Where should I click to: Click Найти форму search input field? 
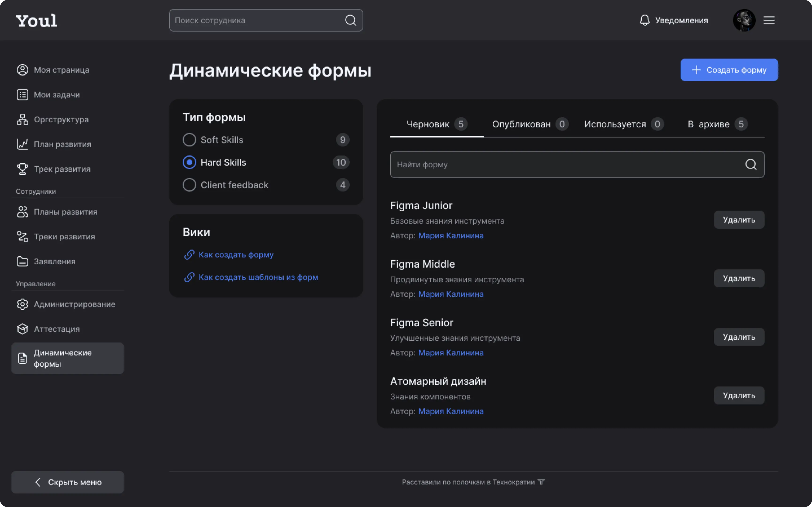coord(577,164)
